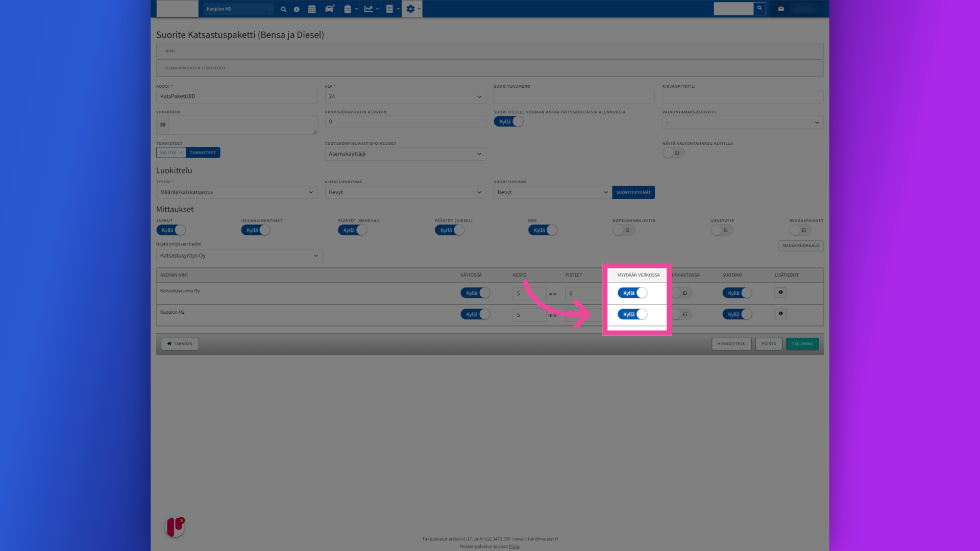Click the top-right search input box

(x=733, y=9)
